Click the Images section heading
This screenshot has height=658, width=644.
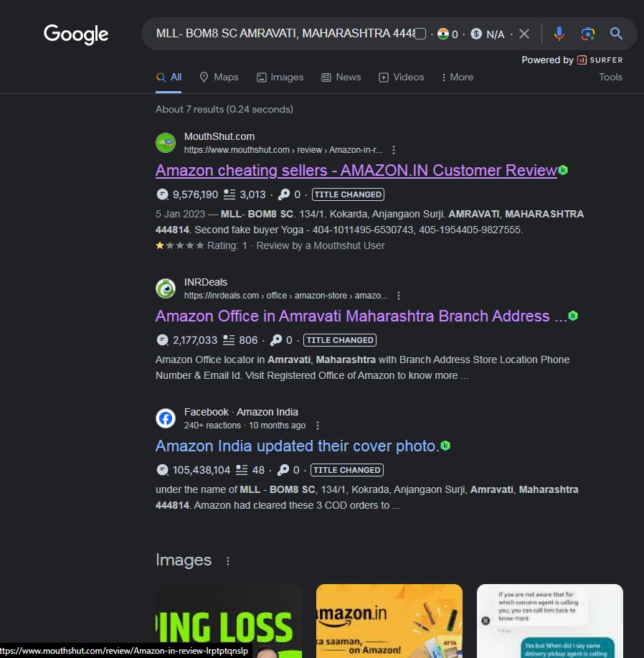(x=184, y=560)
